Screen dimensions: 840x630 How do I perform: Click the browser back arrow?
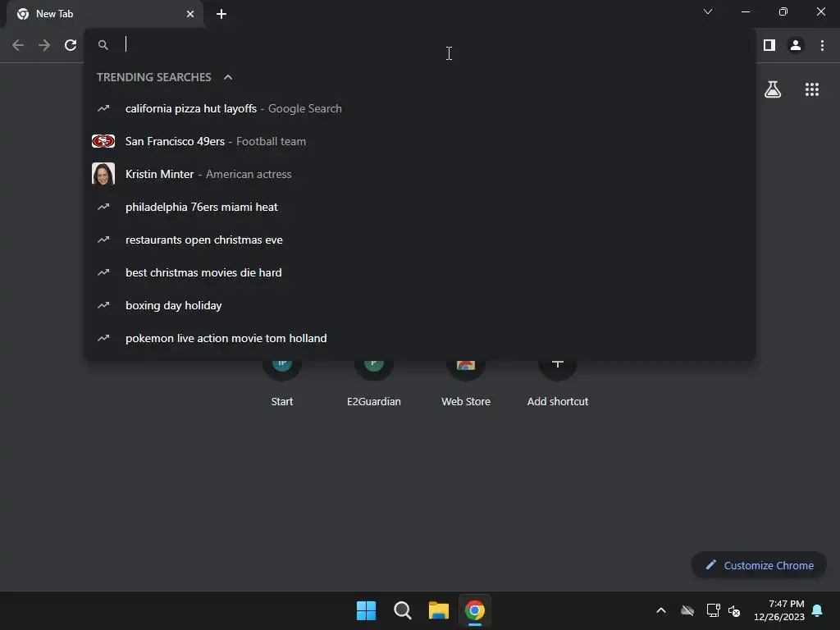click(18, 46)
